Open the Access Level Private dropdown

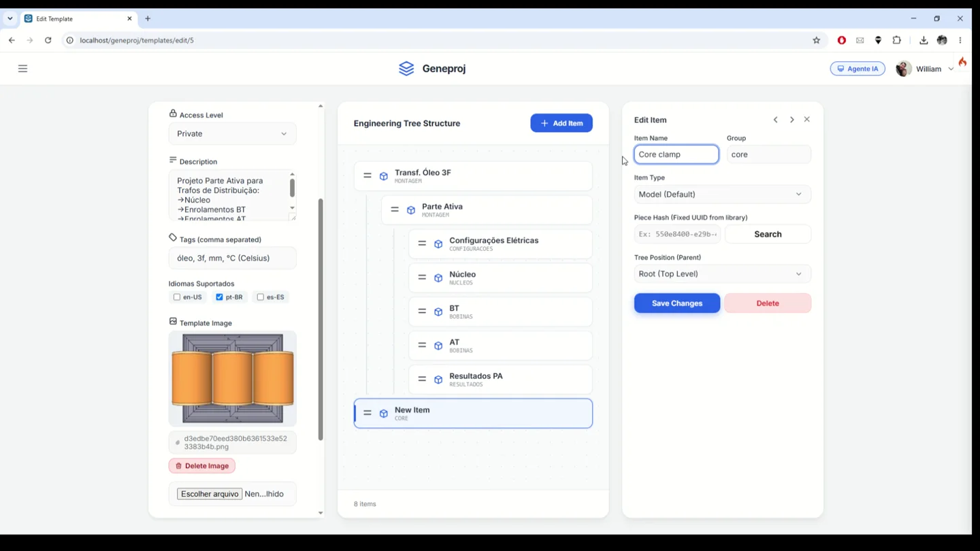click(x=232, y=134)
